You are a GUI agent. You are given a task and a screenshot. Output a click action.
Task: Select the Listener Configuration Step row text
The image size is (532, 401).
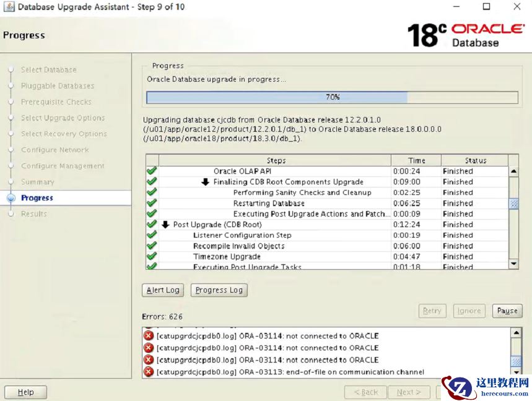pos(242,235)
